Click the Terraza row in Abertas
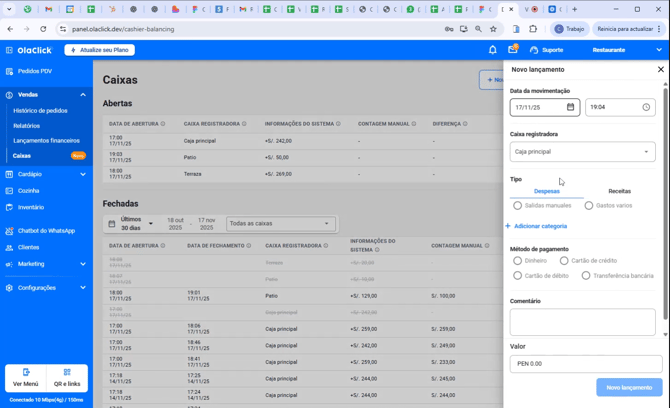The height and width of the screenshot is (408, 670). coord(301,174)
